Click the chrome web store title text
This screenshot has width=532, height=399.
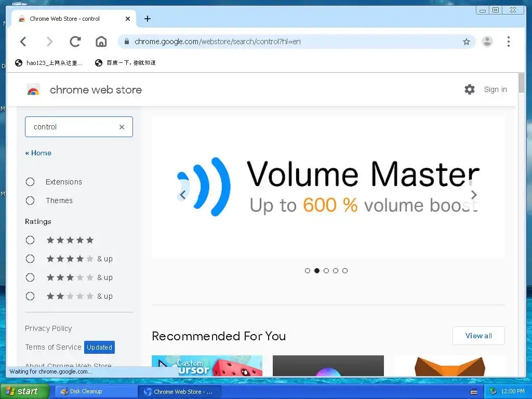pyautogui.click(x=96, y=90)
